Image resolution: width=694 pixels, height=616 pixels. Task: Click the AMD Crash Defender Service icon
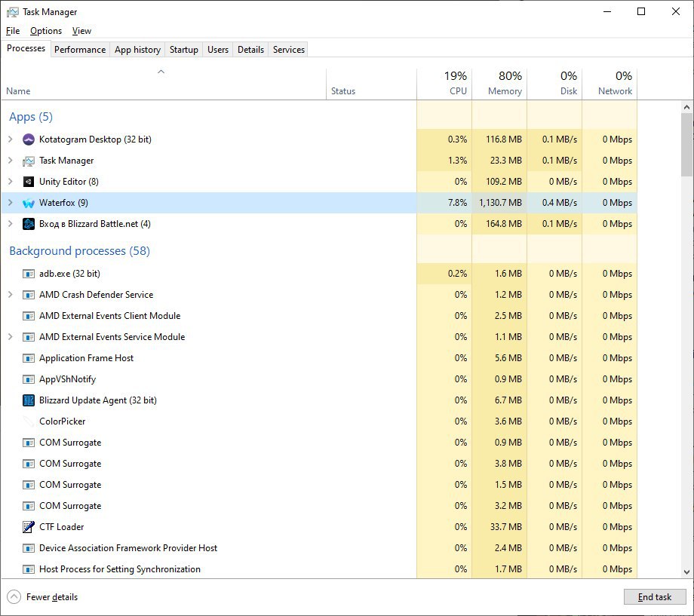[x=29, y=295]
